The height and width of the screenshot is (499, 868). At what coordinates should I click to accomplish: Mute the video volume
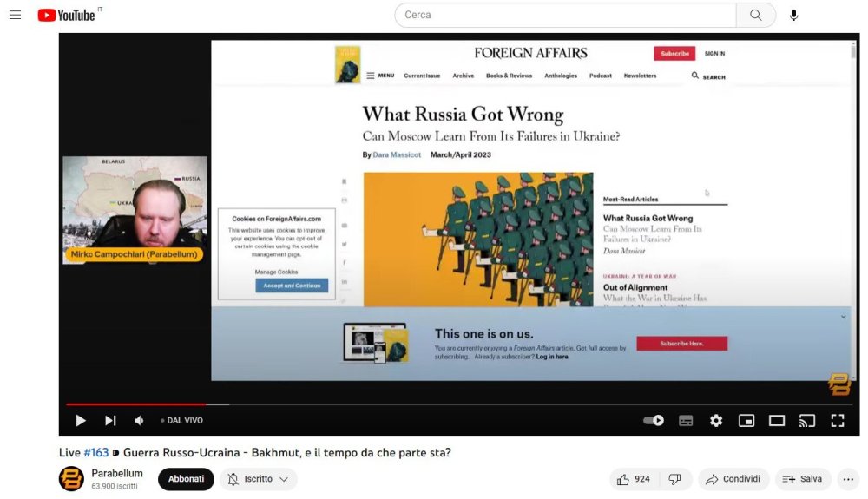coord(139,421)
